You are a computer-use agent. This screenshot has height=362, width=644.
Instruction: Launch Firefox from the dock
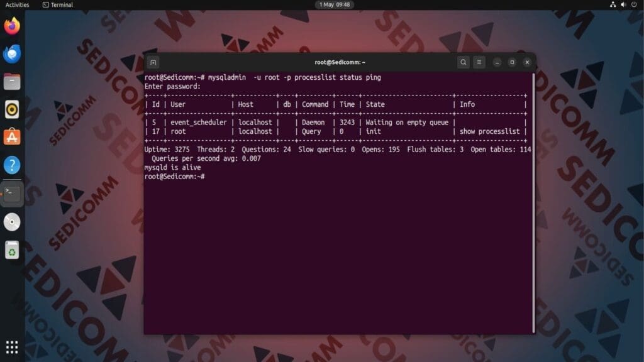pyautogui.click(x=12, y=26)
